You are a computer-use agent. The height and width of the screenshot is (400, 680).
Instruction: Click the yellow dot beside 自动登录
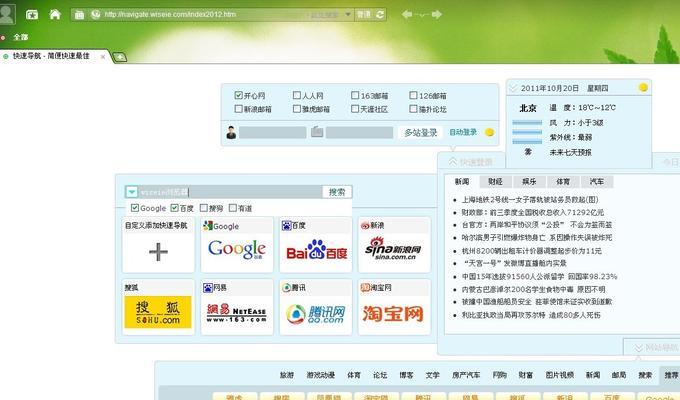(x=489, y=132)
